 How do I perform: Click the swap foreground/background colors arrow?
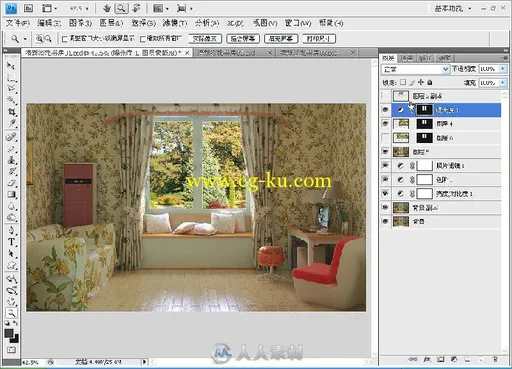(x=15, y=324)
